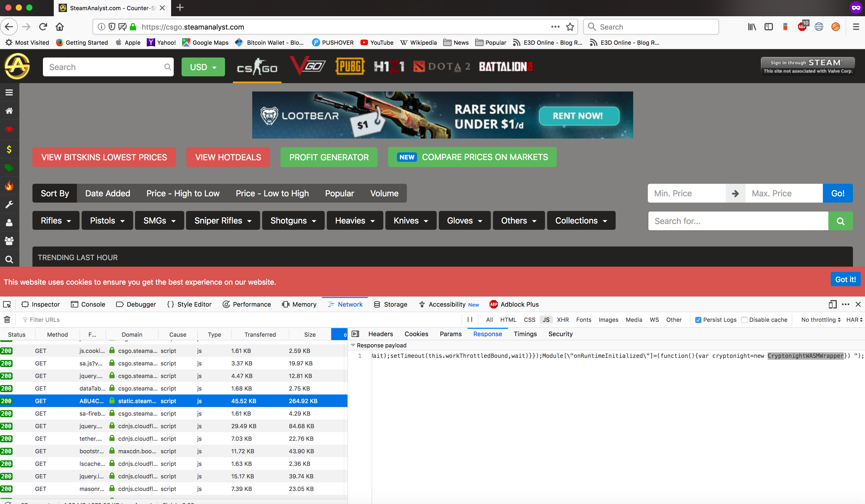Open the Storage devtools tab
The image size is (865, 504).
pyautogui.click(x=390, y=304)
